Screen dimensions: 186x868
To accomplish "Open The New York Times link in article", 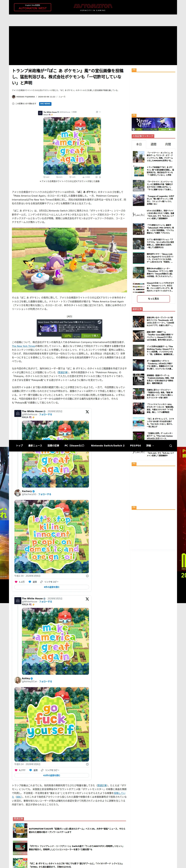I will tap(24, 346).
